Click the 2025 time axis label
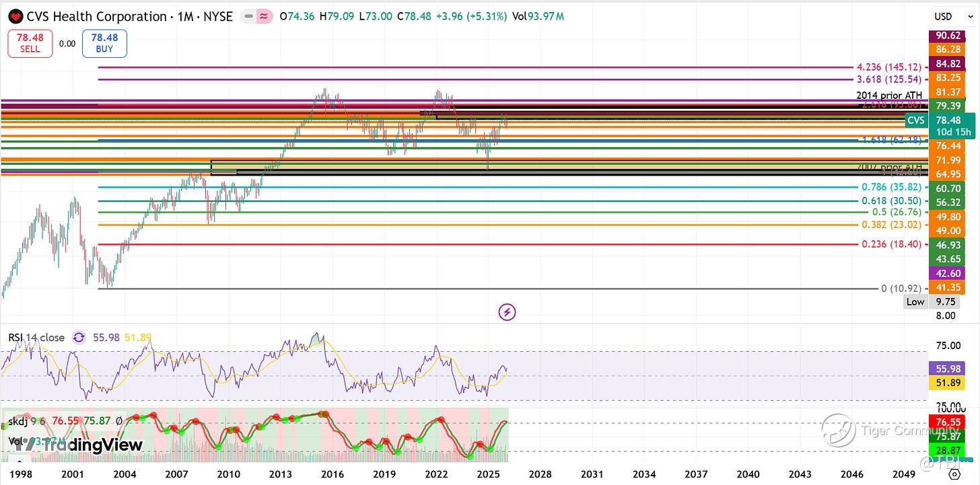980x485 pixels. [x=488, y=474]
